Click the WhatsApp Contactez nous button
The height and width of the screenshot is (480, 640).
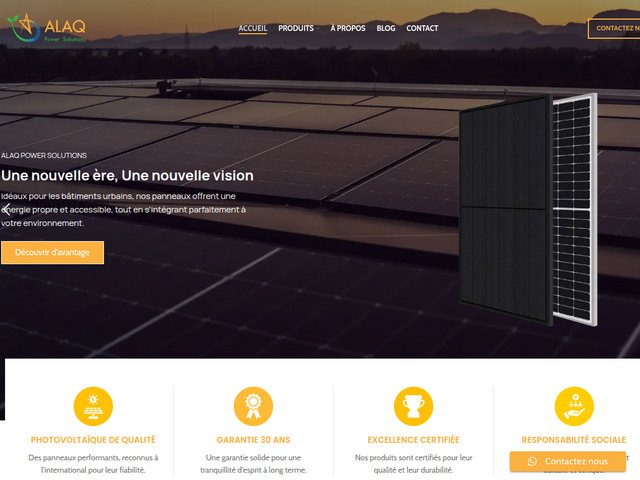coord(568,461)
